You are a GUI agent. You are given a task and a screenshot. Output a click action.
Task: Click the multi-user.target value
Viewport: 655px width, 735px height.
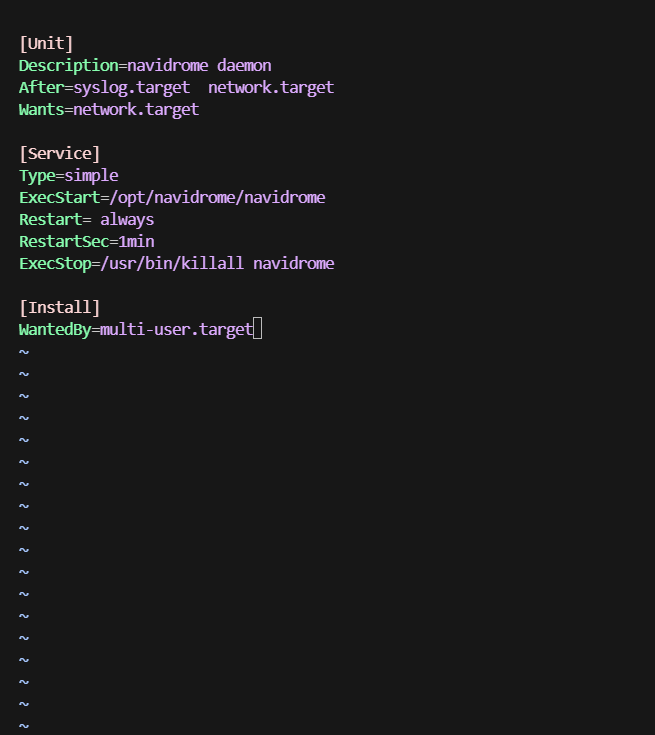pos(176,329)
